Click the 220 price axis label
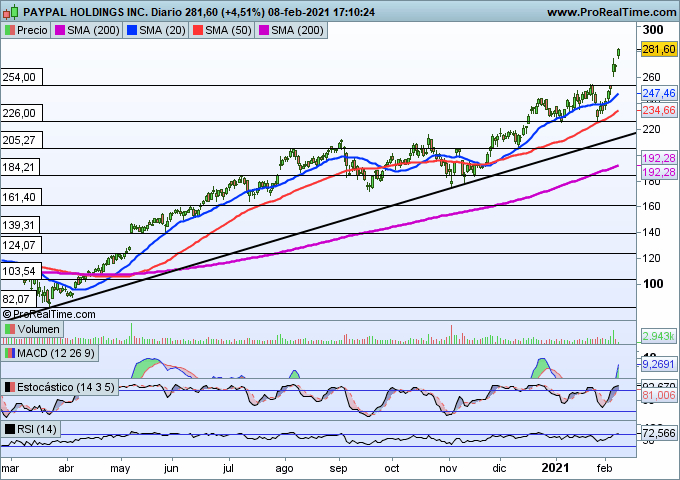680x480 pixels. pos(651,129)
